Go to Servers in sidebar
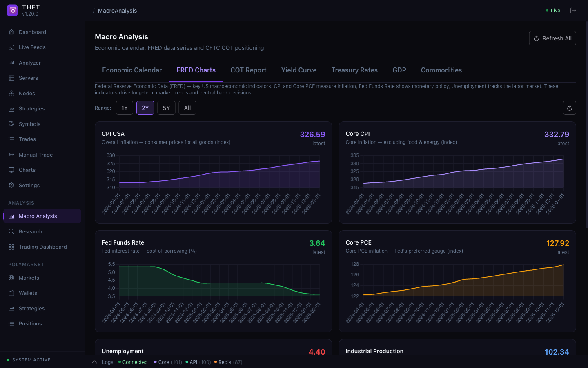This screenshot has height=368, width=588. [x=28, y=78]
